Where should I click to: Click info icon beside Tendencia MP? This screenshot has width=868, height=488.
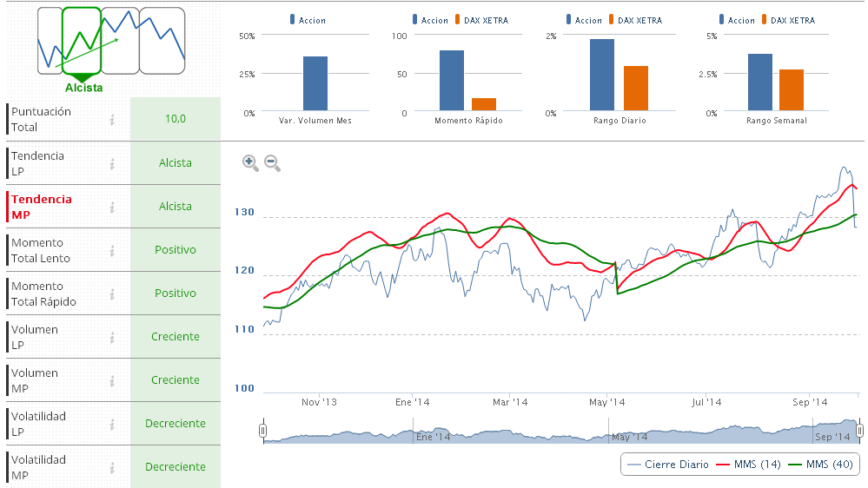(x=112, y=207)
